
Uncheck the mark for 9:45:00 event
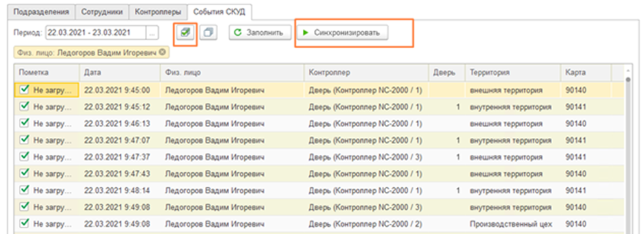(25, 90)
